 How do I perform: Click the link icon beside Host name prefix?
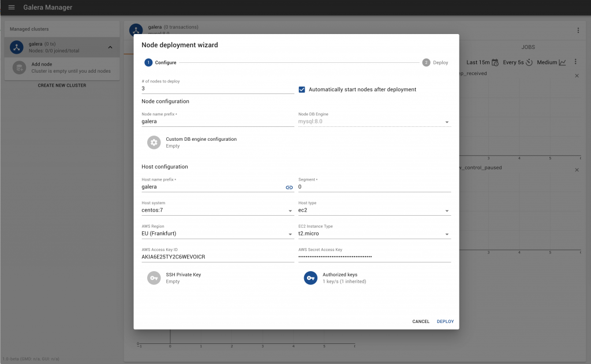[x=289, y=187]
